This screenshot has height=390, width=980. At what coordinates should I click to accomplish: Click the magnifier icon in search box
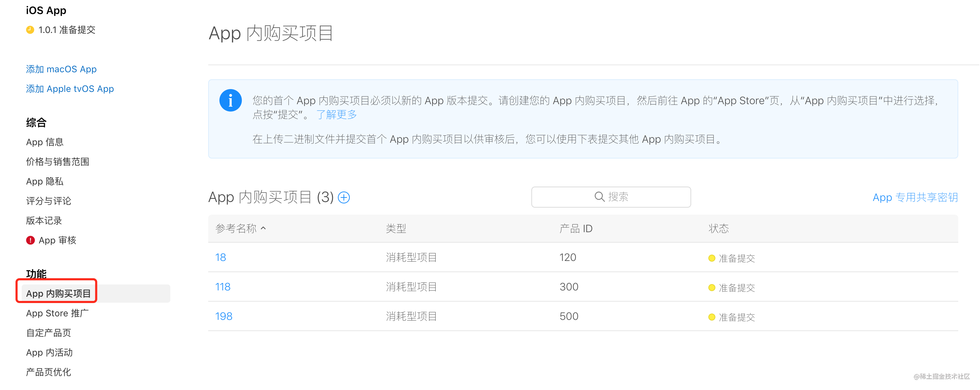[599, 197]
